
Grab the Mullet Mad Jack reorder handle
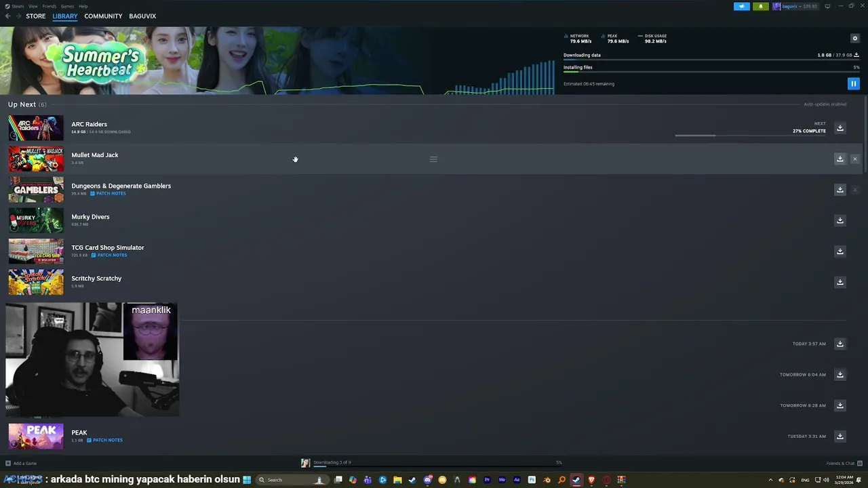click(433, 159)
